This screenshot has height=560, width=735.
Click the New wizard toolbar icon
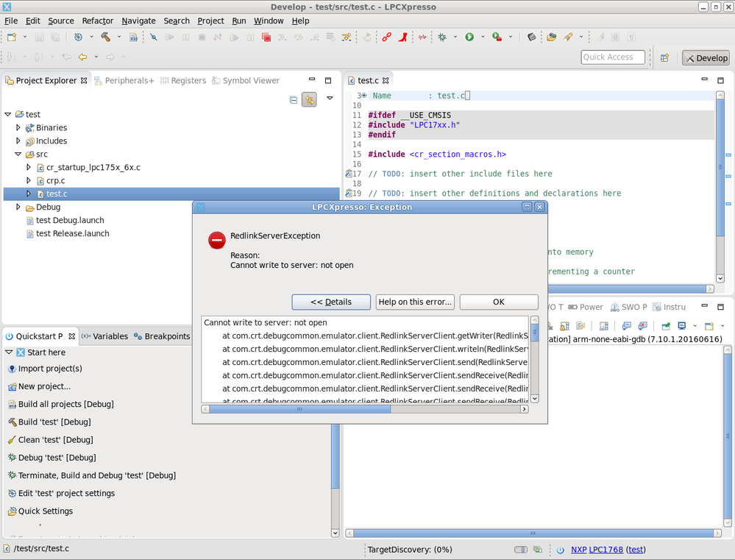pos(12,37)
